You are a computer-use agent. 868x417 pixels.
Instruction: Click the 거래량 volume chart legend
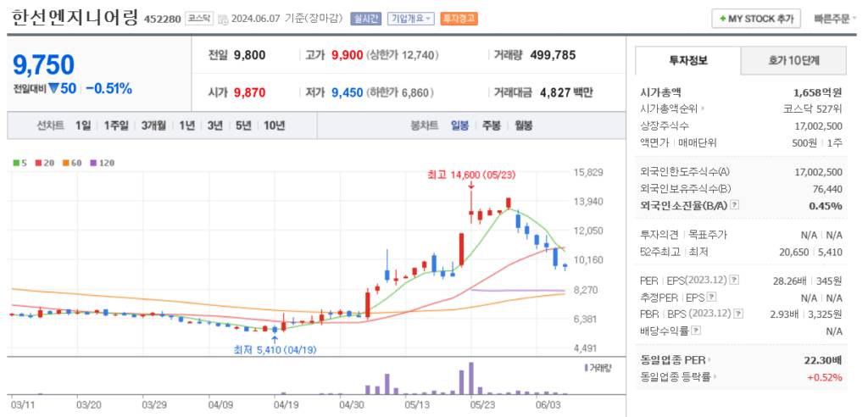click(x=598, y=368)
